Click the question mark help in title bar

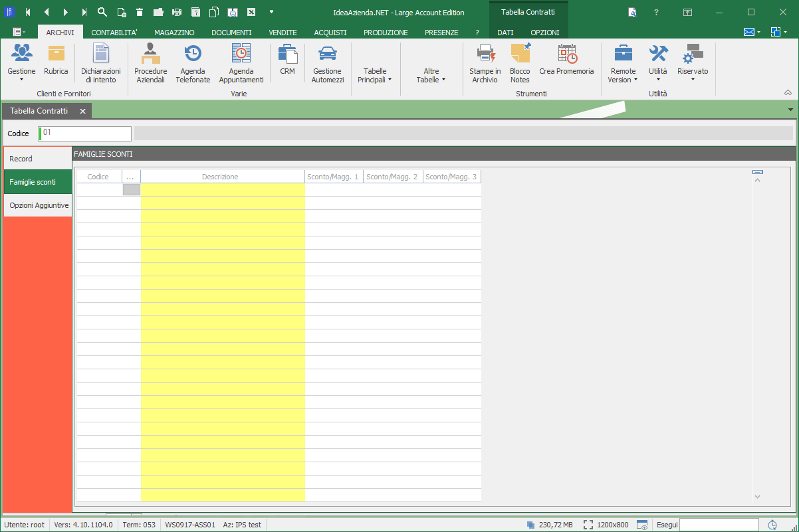tap(656, 12)
